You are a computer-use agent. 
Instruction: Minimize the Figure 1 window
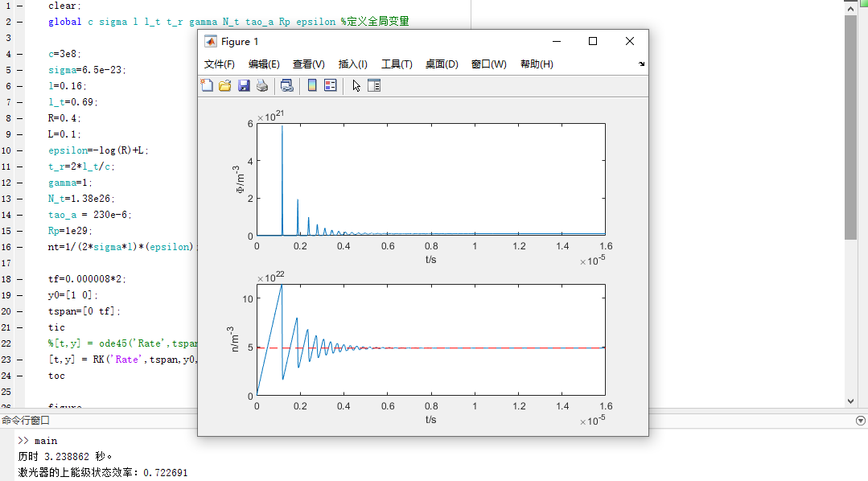(557, 42)
